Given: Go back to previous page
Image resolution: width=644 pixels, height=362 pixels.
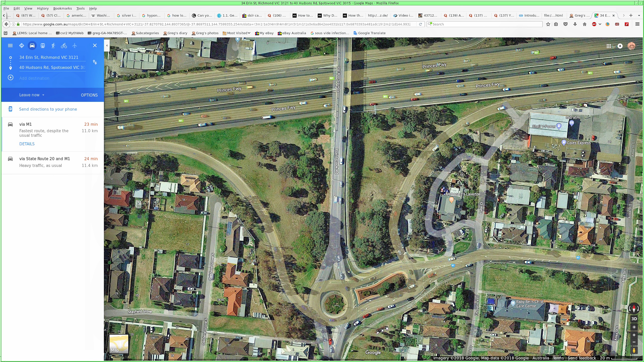Looking at the screenshot, I should 7,24.
